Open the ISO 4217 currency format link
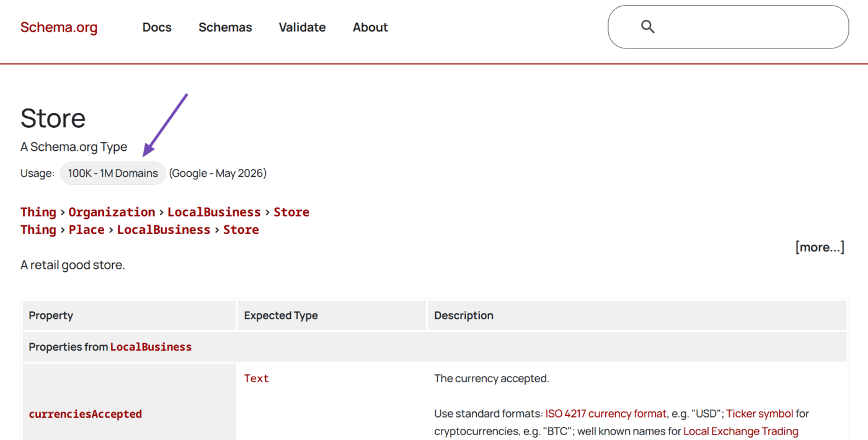868x440 pixels. [x=606, y=413]
